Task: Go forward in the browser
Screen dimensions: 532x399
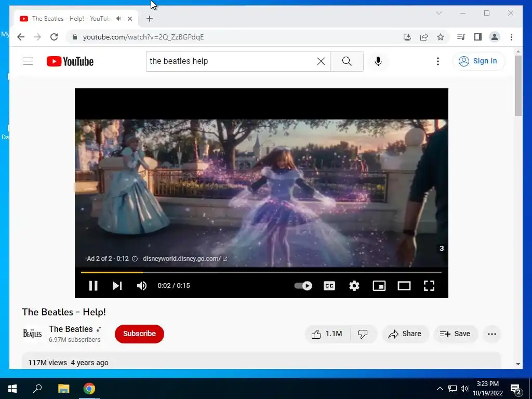Action: (37, 37)
